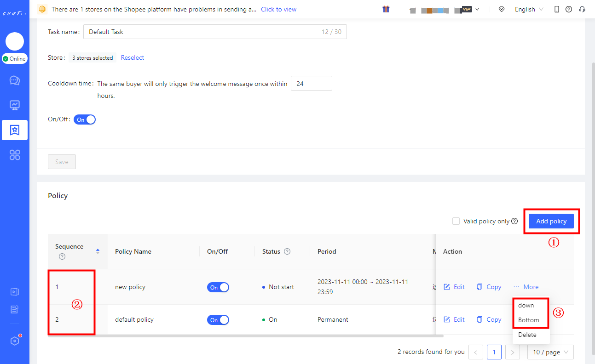Viewport: 595px width, 364px height.
Task: Click the "default policy" name cell
Action: pos(134,319)
